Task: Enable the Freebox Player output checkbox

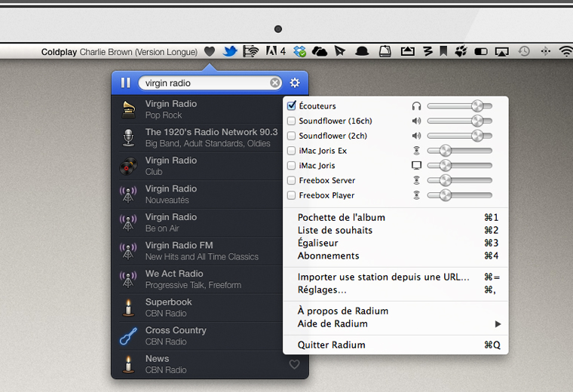Action: pyautogui.click(x=291, y=195)
